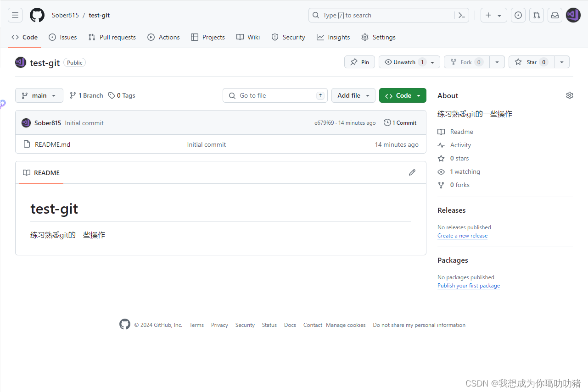Open Terms link in footer
The image size is (588, 392).
click(x=196, y=325)
